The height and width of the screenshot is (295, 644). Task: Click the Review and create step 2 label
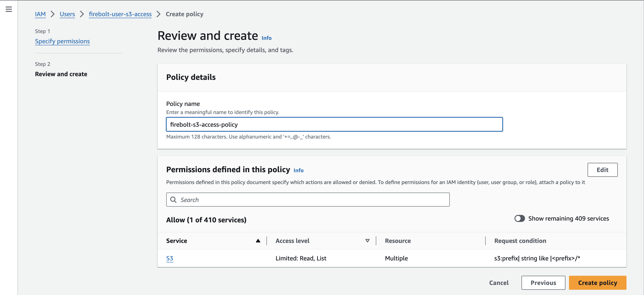point(61,74)
